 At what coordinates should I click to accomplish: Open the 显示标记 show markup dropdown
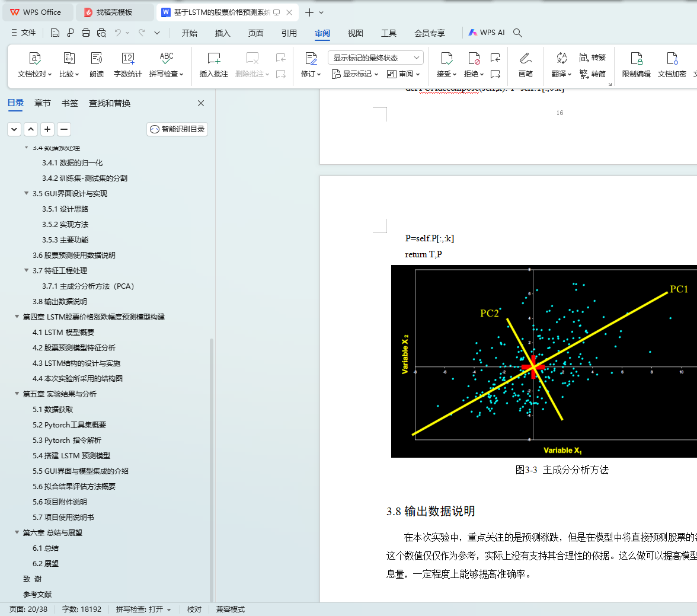click(354, 74)
